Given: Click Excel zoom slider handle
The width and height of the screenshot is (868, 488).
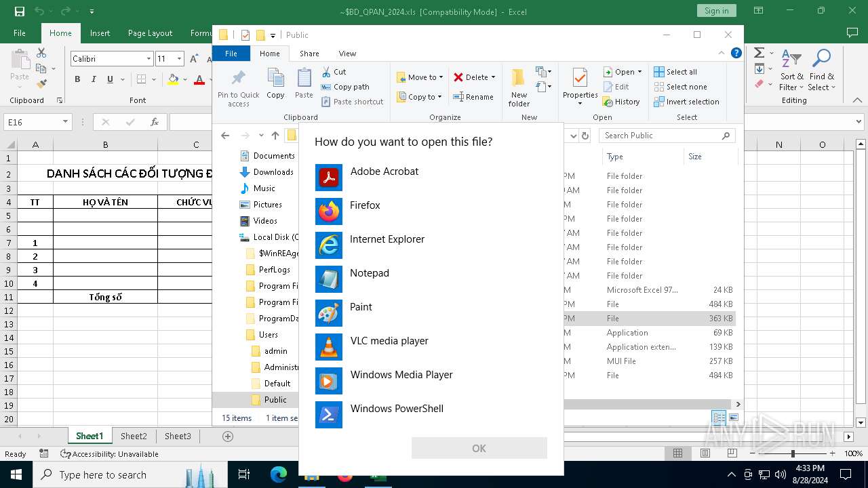Looking at the screenshot, I should 793,453.
